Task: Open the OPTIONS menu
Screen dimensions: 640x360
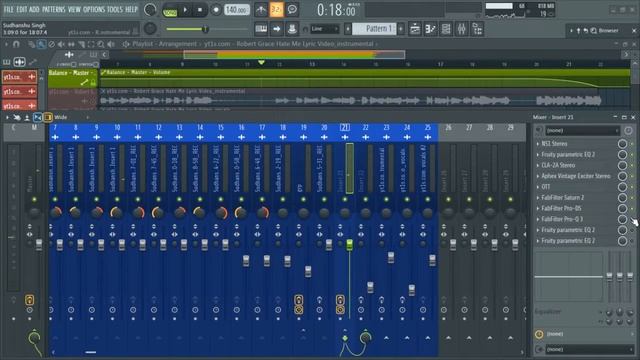Action: pyautogui.click(x=94, y=9)
